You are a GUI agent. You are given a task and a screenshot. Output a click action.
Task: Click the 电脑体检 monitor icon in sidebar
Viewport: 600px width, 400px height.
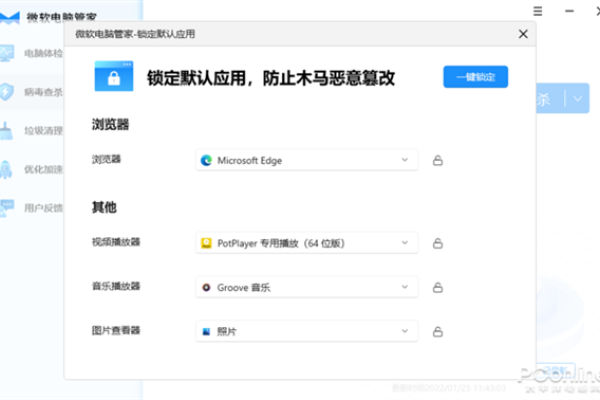pyautogui.click(x=7, y=53)
